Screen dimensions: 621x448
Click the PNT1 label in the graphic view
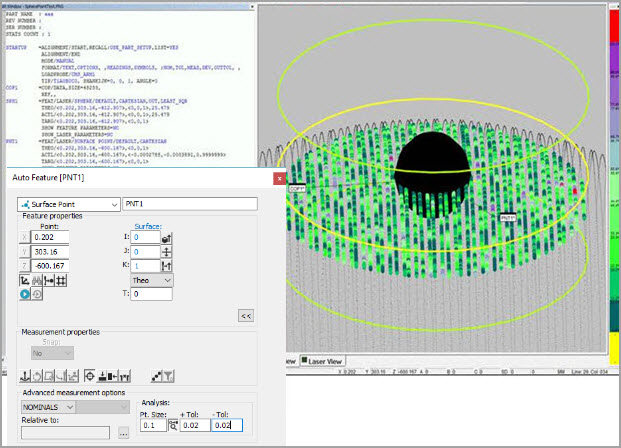507,217
